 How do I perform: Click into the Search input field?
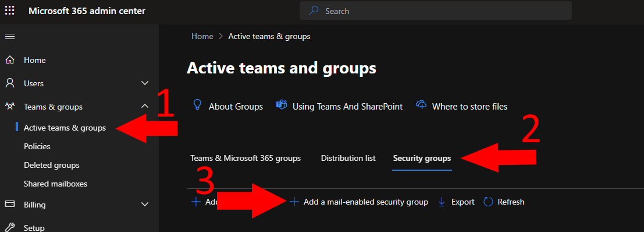(435, 11)
